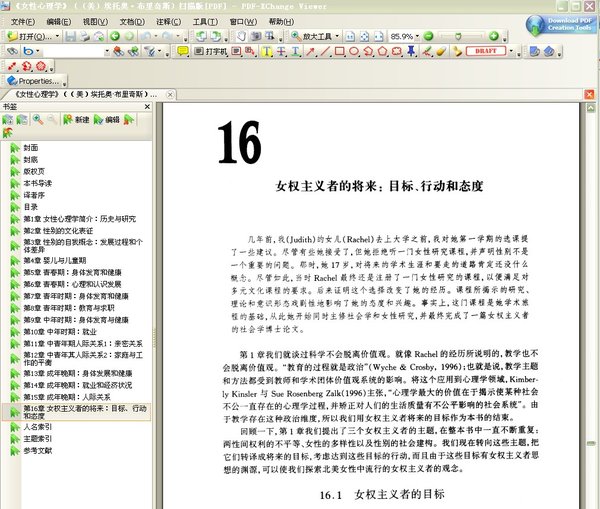The width and height of the screenshot is (600, 509).
Task: Open 工具(T) menu
Action: pos(205,22)
